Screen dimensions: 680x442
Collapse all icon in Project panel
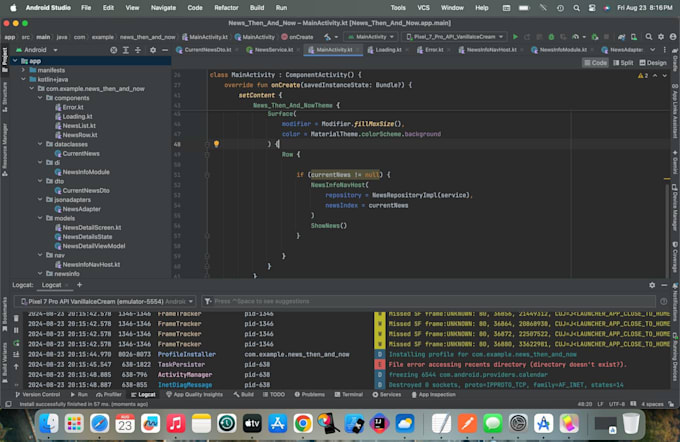pos(138,50)
